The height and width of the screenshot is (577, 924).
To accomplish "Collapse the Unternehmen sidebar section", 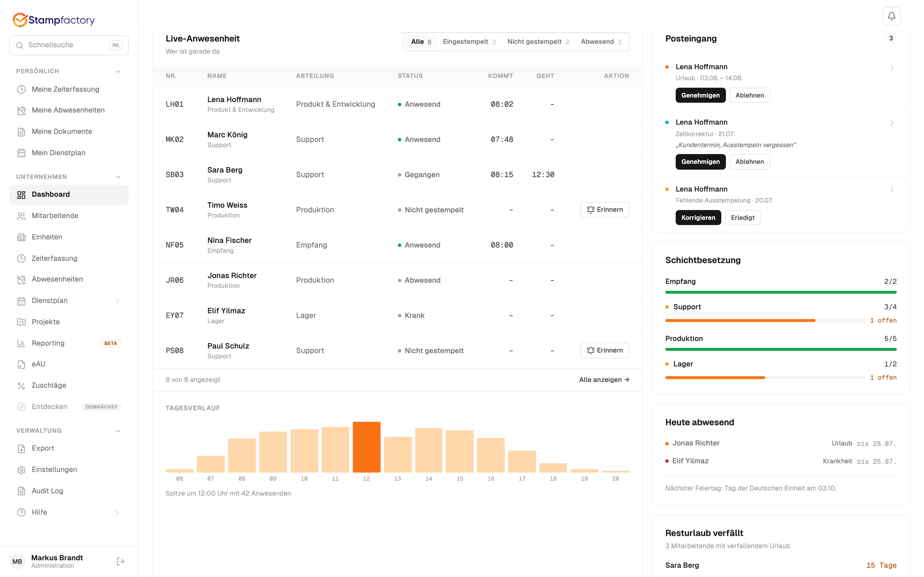I will tap(118, 177).
